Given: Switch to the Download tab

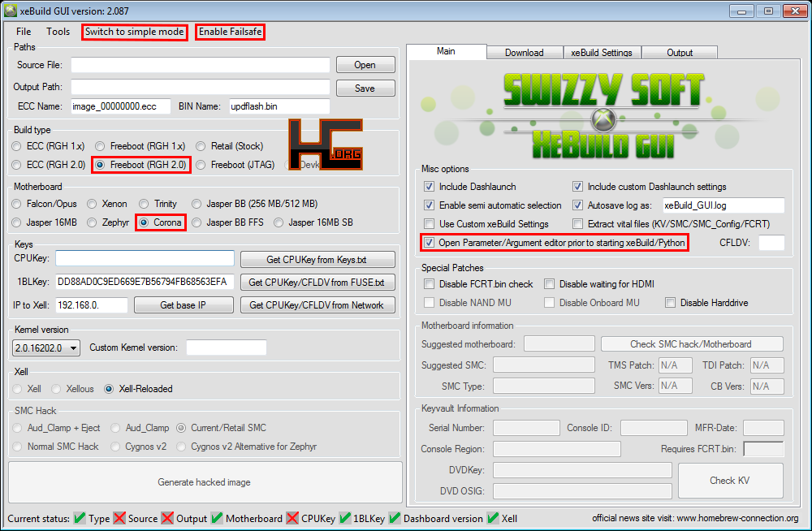Looking at the screenshot, I should [524, 52].
